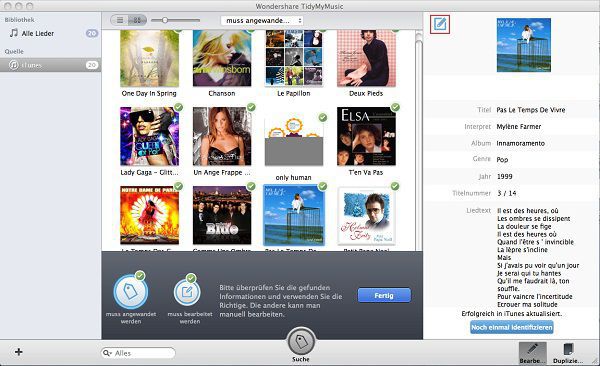Click the count badge next to Alle Lieder
This screenshot has height=366, width=600.
point(92,33)
